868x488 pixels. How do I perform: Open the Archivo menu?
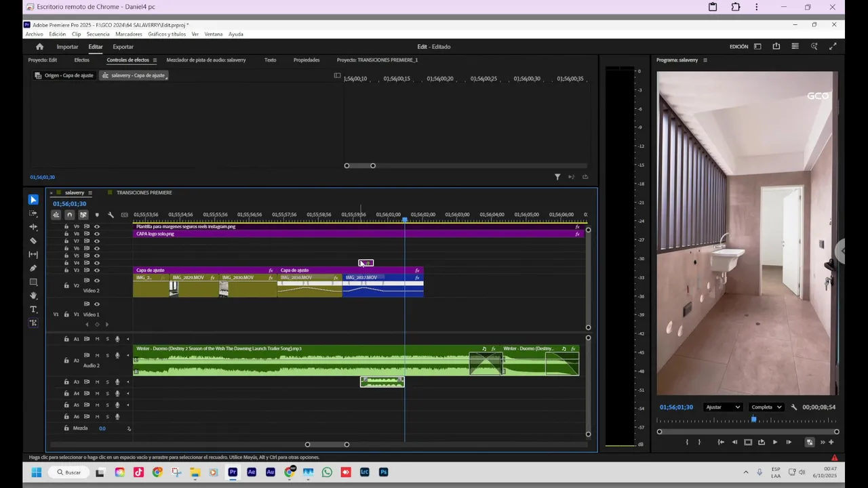34,34
